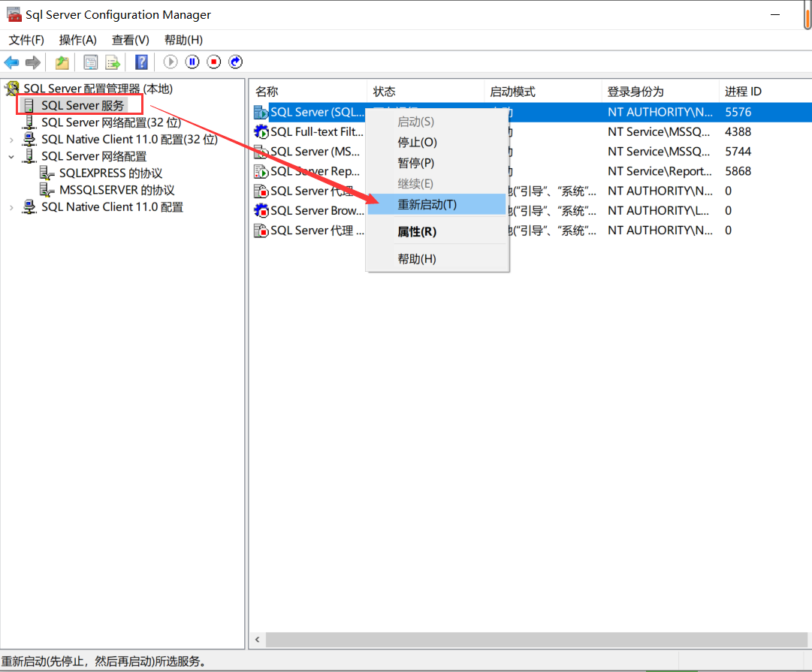Click the Export list toolbar icon
The height and width of the screenshot is (672, 812).
click(x=113, y=62)
